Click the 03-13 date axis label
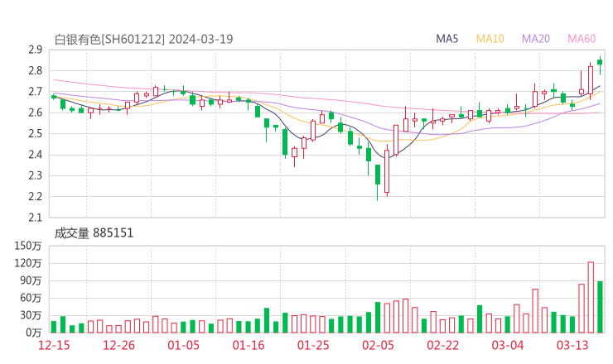The width and height of the screenshot is (613, 364). (x=572, y=345)
